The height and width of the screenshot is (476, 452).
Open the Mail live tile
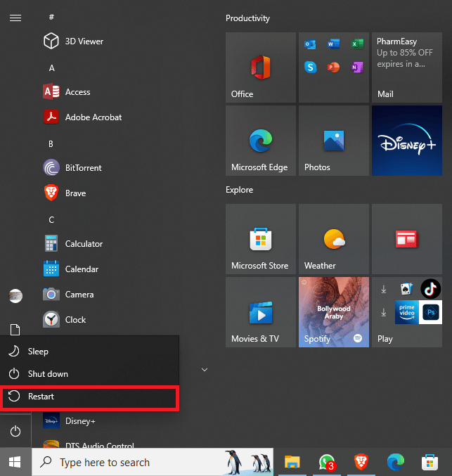(407, 67)
